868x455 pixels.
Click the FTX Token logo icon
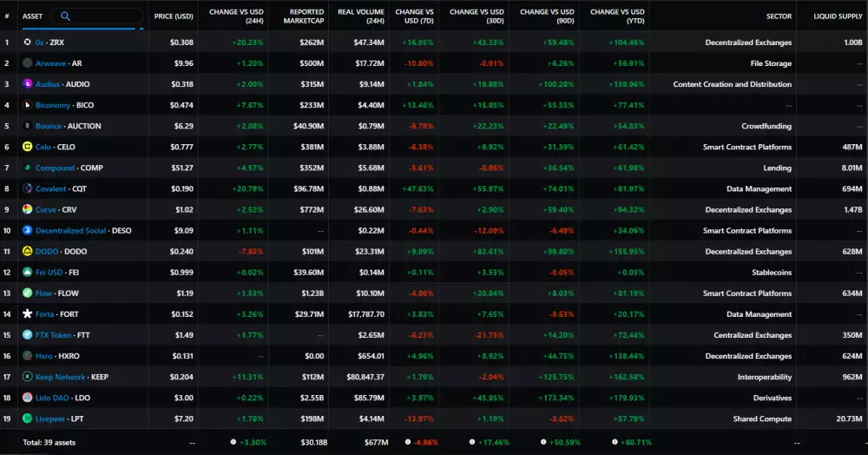click(x=27, y=334)
